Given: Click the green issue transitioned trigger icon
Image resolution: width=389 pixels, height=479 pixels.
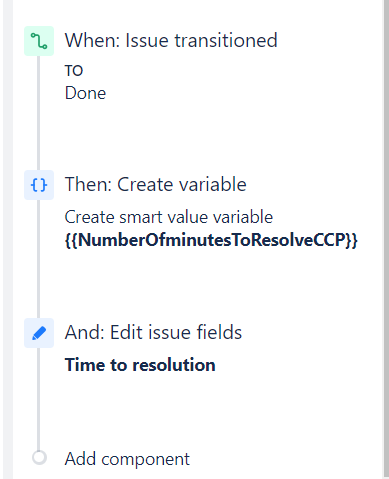Looking at the screenshot, I should pyautogui.click(x=39, y=41).
